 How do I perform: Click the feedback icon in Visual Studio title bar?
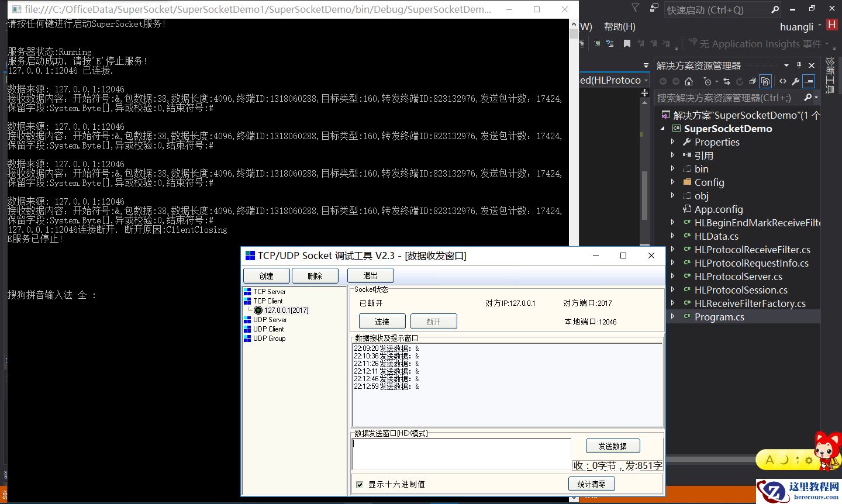tap(654, 8)
